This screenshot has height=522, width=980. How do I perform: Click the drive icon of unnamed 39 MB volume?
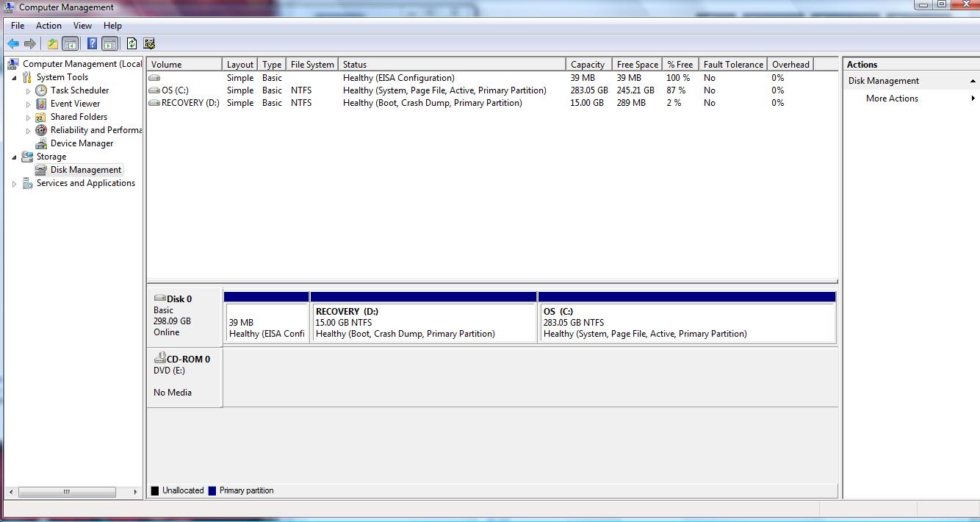coord(154,77)
